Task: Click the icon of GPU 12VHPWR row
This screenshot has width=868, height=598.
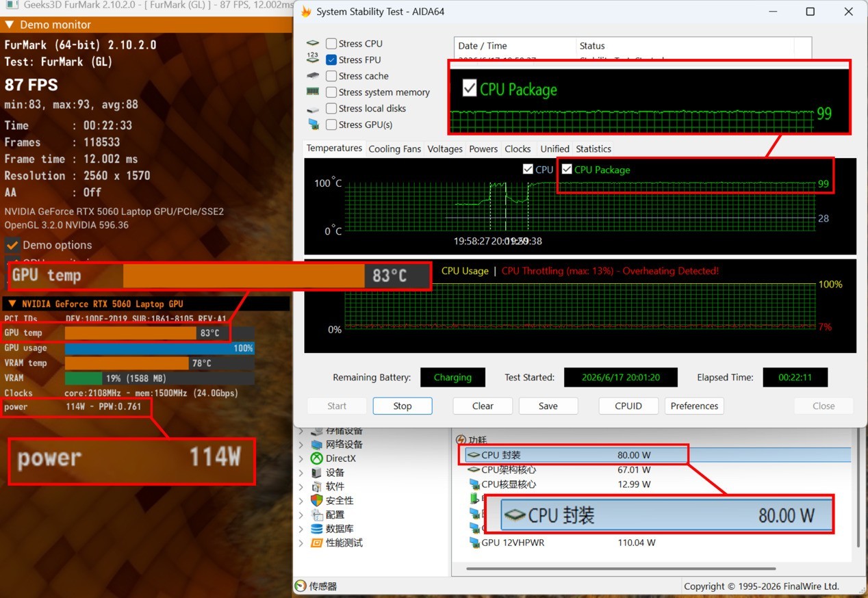Action: coord(474,543)
